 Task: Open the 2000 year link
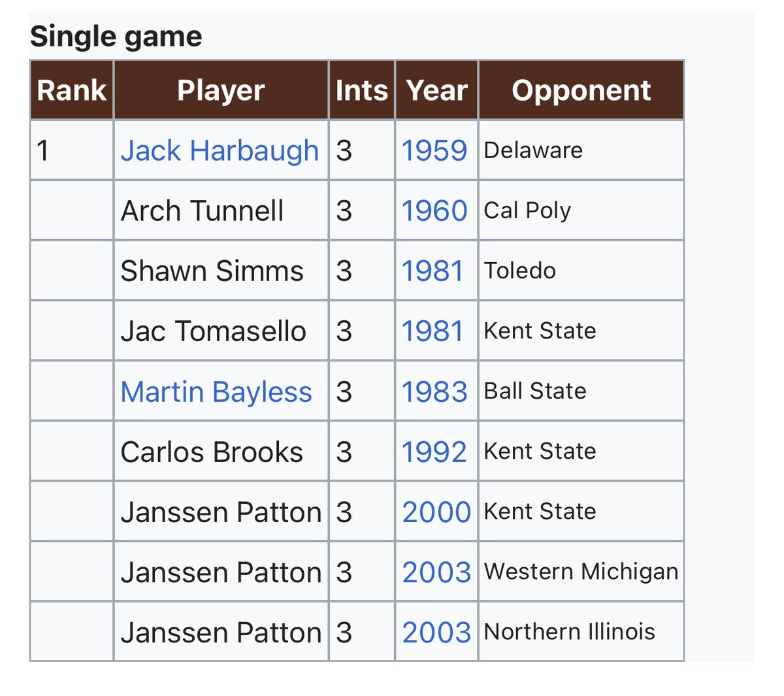coord(436,512)
